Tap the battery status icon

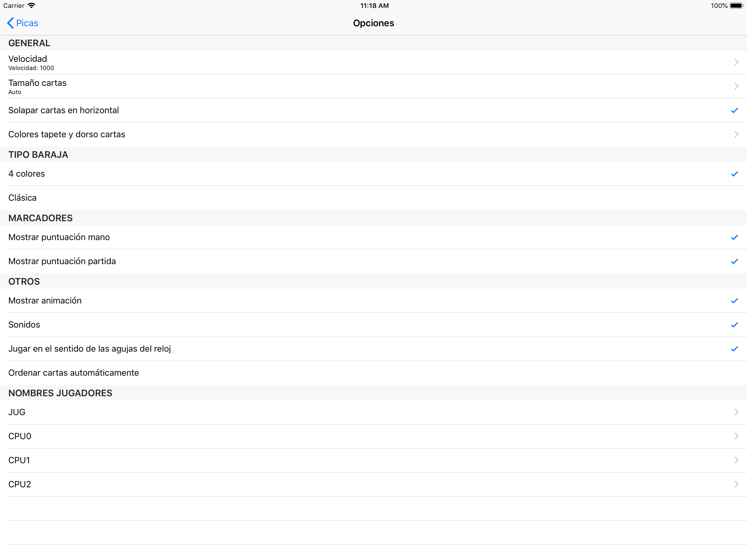tap(737, 6)
